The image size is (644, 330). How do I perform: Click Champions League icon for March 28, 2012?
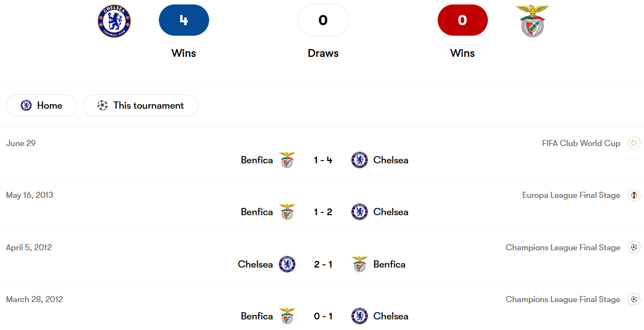(634, 299)
